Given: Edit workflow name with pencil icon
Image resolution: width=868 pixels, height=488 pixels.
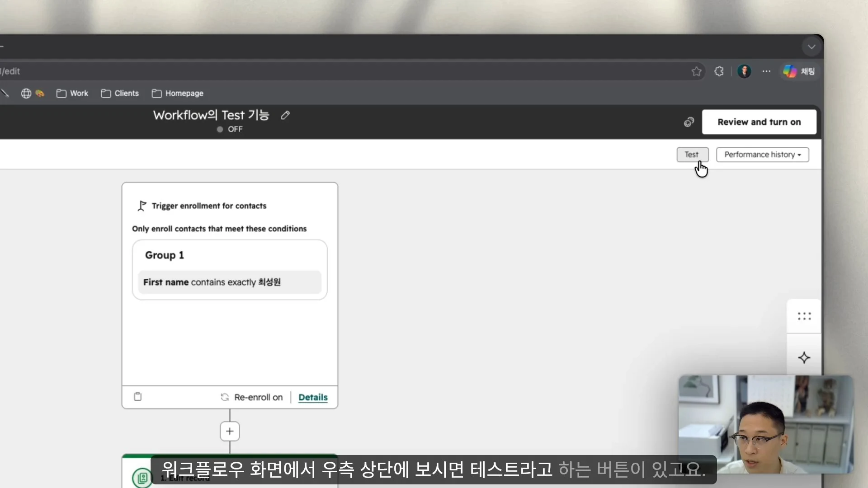Looking at the screenshot, I should (x=285, y=115).
